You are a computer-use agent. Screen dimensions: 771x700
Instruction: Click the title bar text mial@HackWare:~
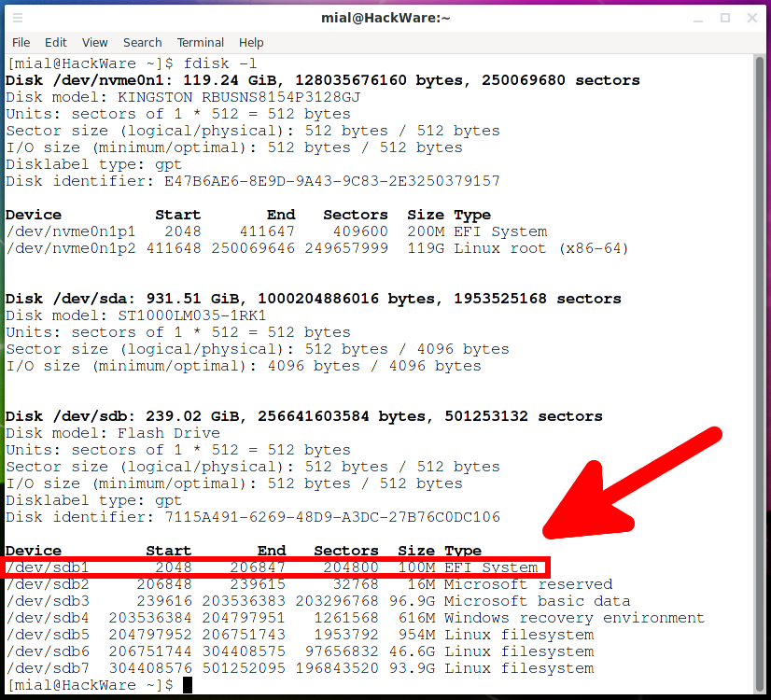(x=385, y=18)
